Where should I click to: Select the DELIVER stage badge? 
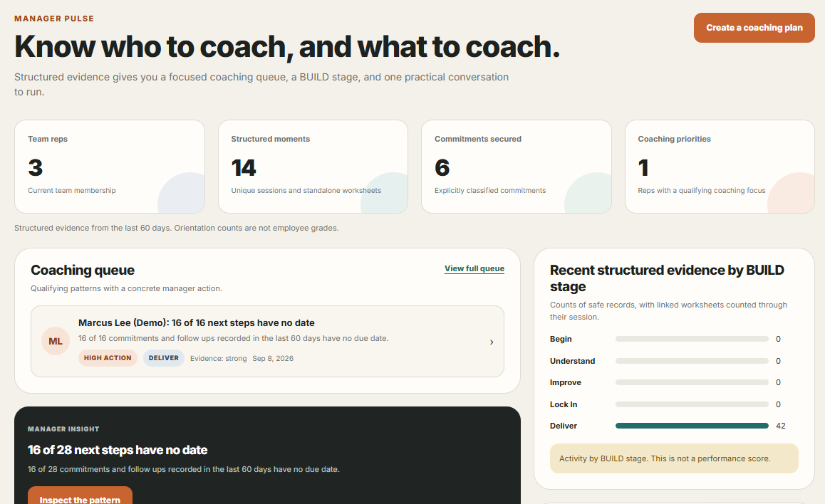click(164, 358)
